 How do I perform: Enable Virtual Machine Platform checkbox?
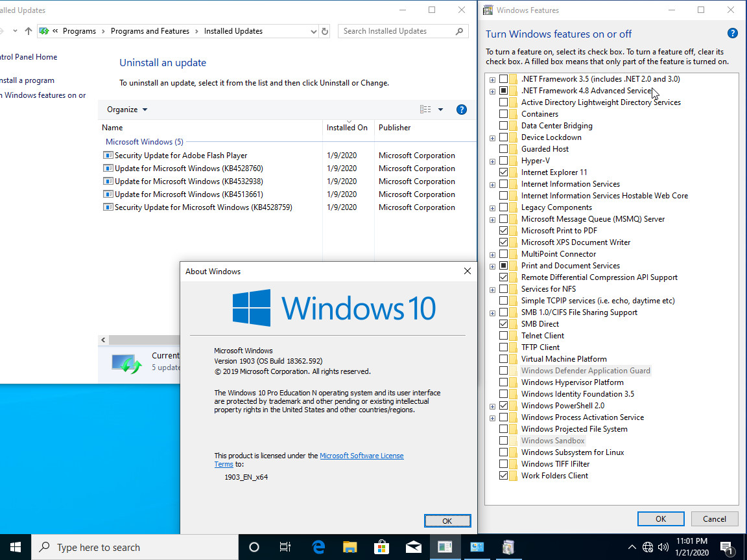click(x=504, y=359)
